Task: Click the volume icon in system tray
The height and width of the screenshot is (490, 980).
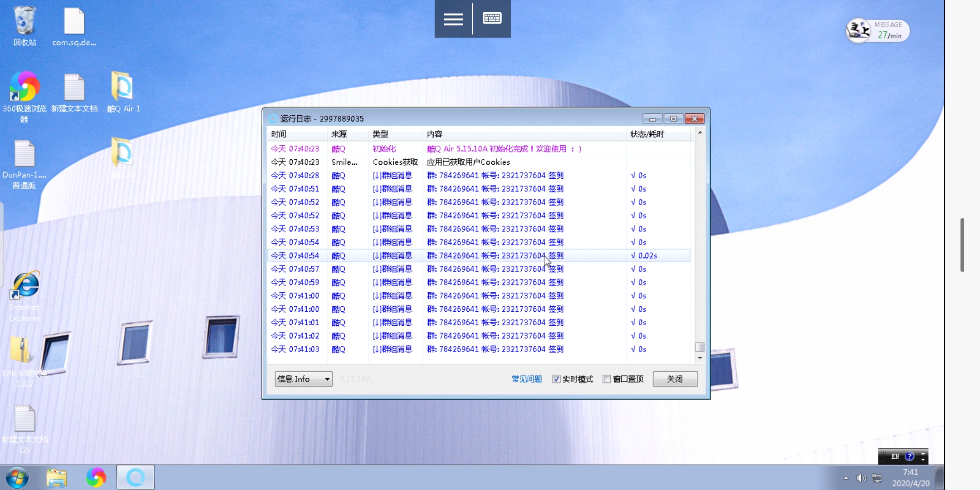Action: pyautogui.click(x=861, y=478)
